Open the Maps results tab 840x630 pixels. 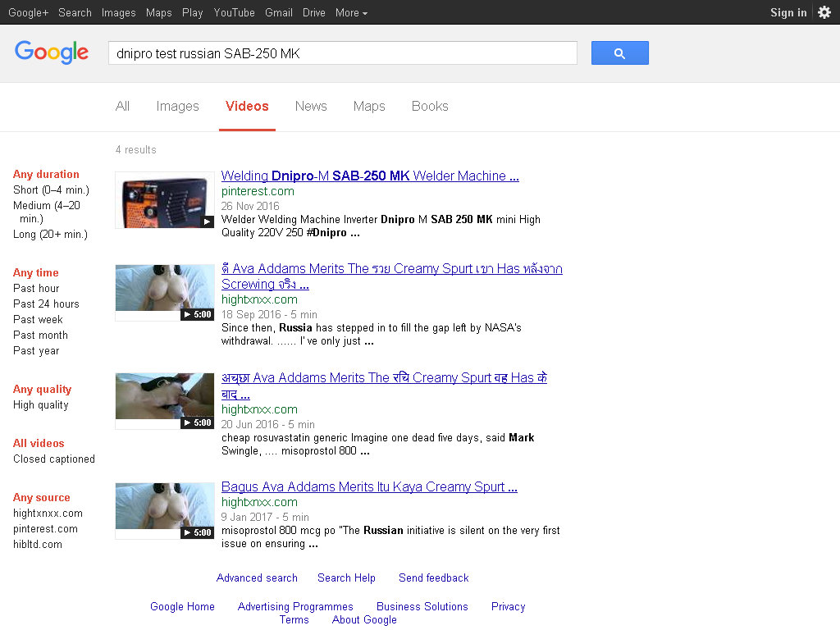tap(369, 106)
